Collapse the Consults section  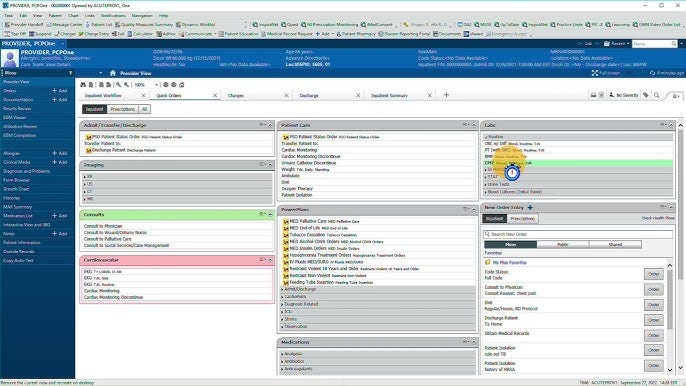point(270,214)
